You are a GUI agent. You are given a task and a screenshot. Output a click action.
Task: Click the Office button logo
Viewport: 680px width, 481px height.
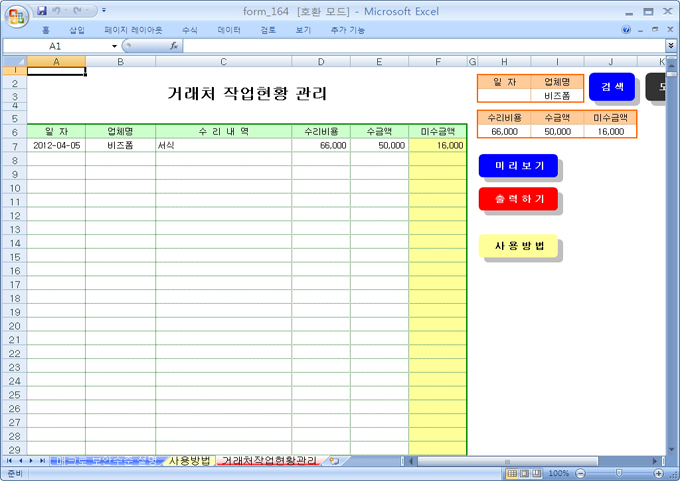(14, 14)
